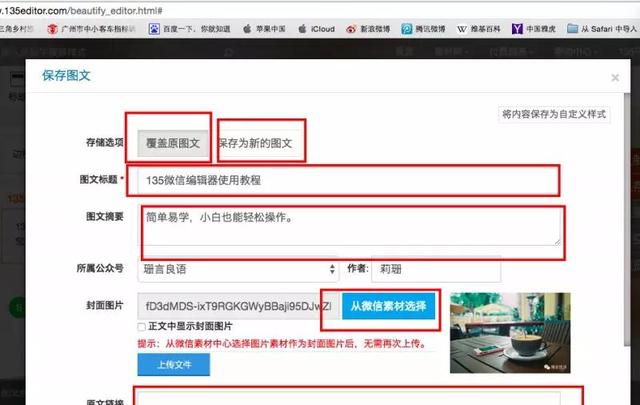
Task: Open the 广州市中小客车指标 bookmark
Action: [96, 30]
